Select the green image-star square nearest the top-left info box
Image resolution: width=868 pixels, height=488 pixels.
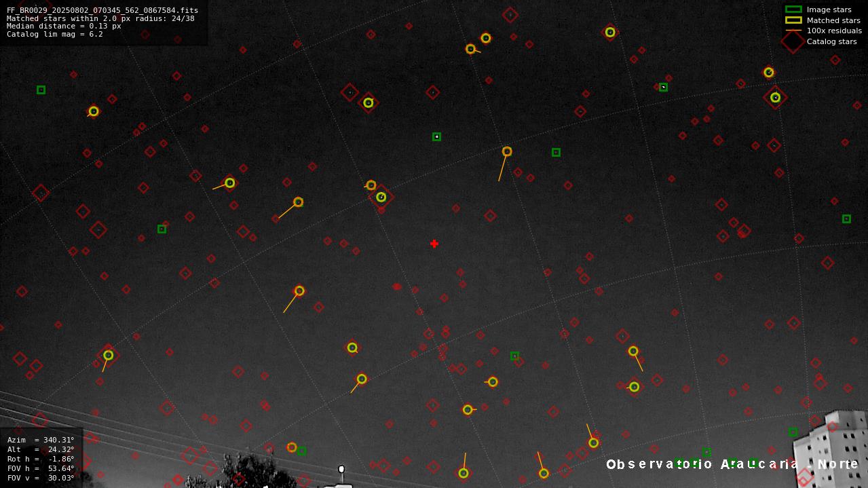[41, 90]
